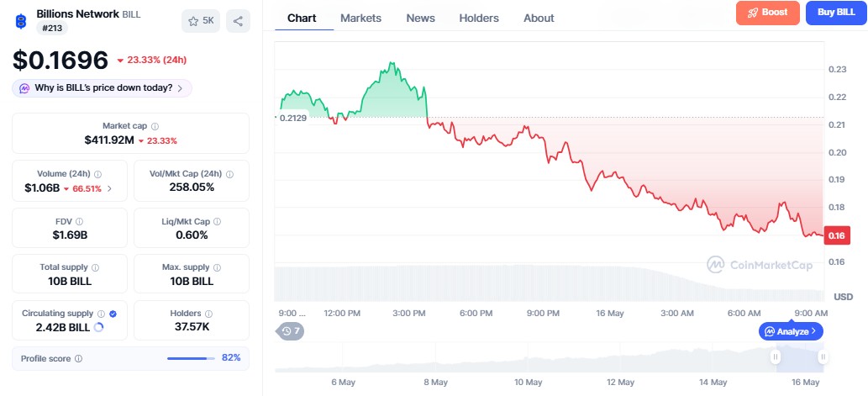Click the $411.92M market cap value
This screenshot has width=868, height=396.
[109, 140]
